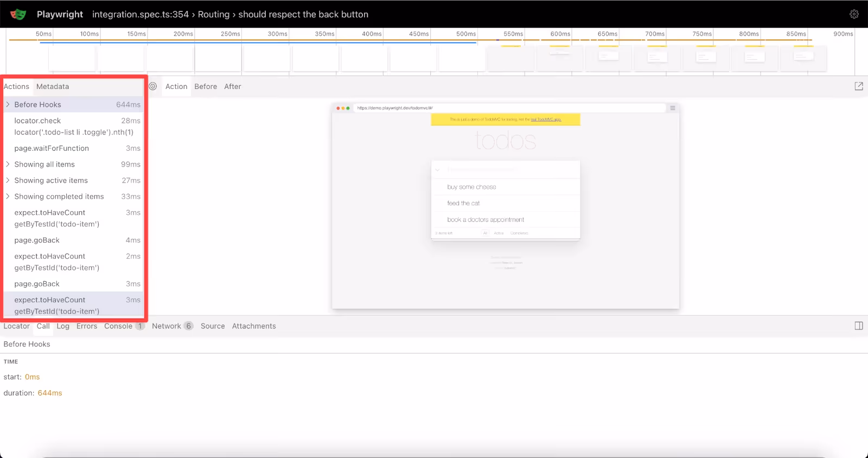Select the first page.goBack action (4ms)
The image size is (868, 458).
point(73,240)
